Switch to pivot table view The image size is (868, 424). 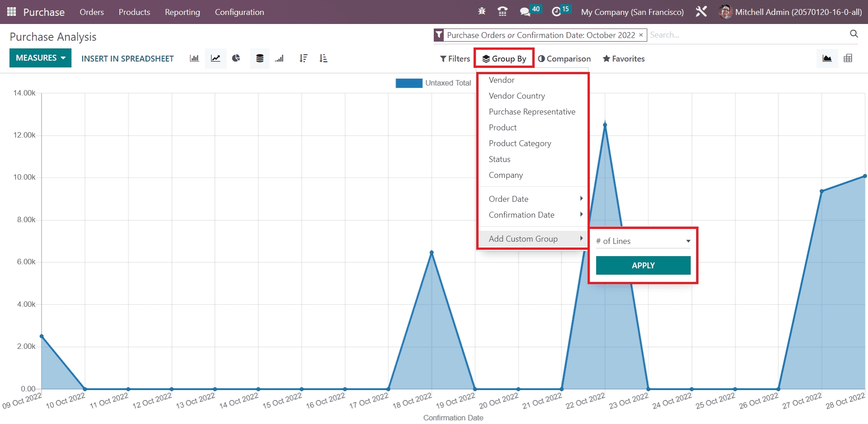(x=848, y=58)
